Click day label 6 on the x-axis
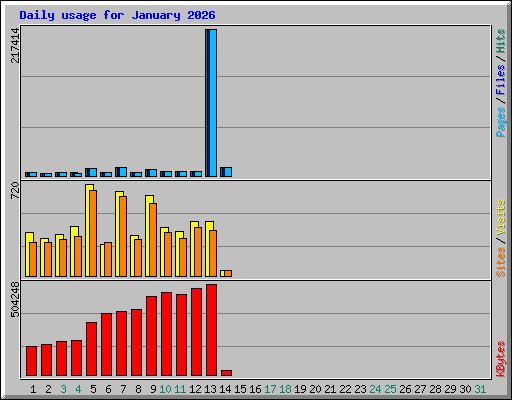The width and height of the screenshot is (512, 400). click(x=108, y=389)
